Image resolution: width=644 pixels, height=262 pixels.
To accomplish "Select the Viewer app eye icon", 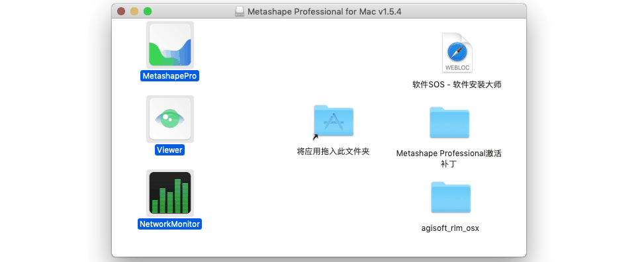I will [x=170, y=119].
